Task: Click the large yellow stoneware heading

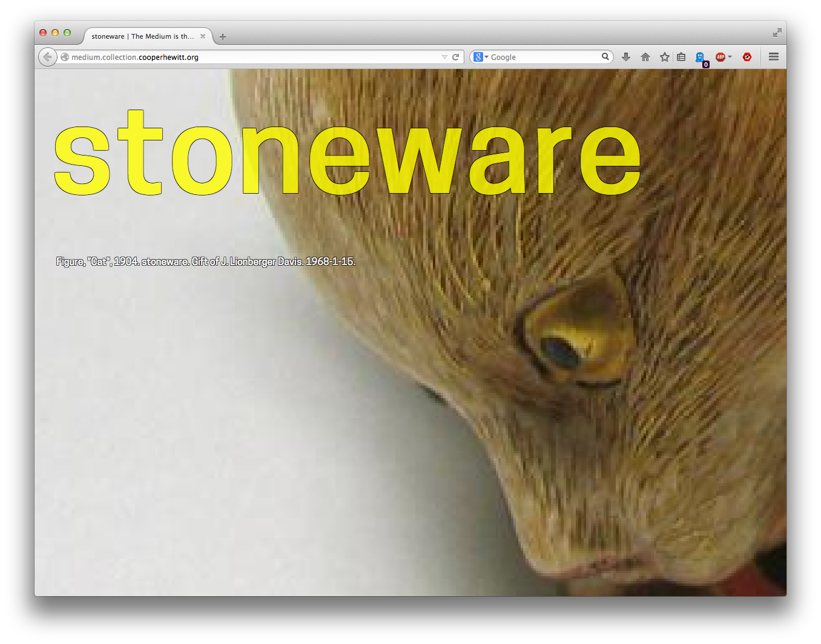Action: click(348, 155)
